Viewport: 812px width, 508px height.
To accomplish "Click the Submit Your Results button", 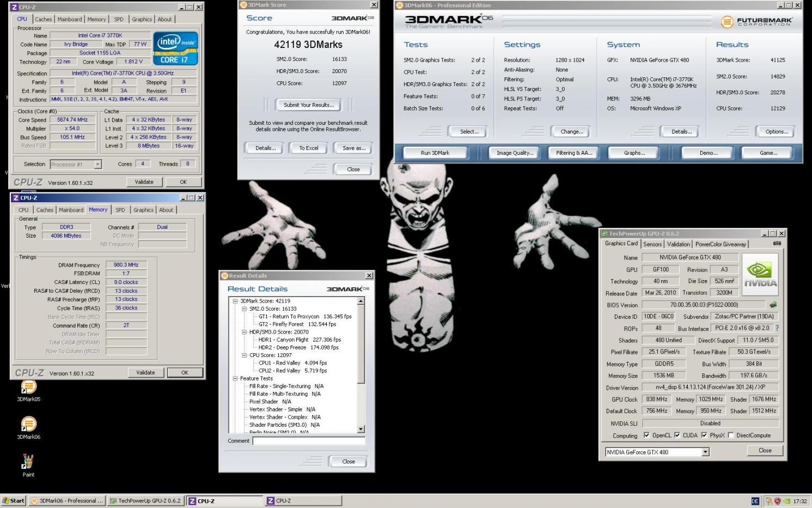I will [309, 105].
